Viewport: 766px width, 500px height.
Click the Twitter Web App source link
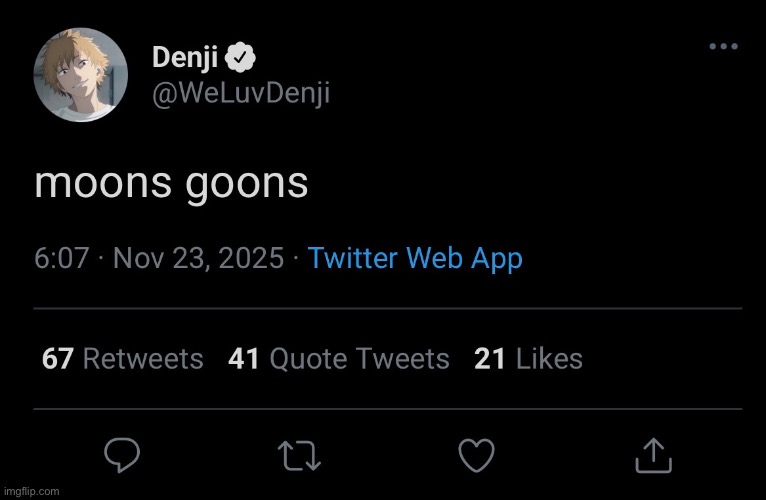coord(415,259)
